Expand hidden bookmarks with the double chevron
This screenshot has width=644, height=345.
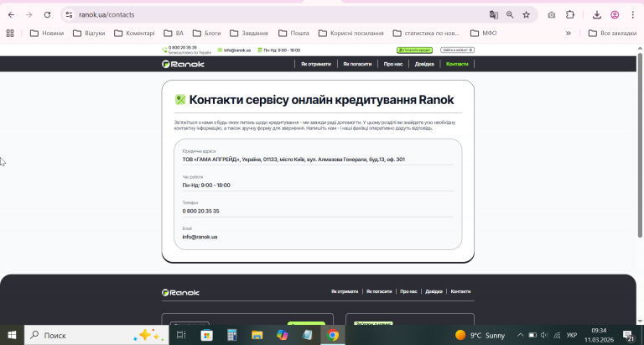[x=569, y=33]
